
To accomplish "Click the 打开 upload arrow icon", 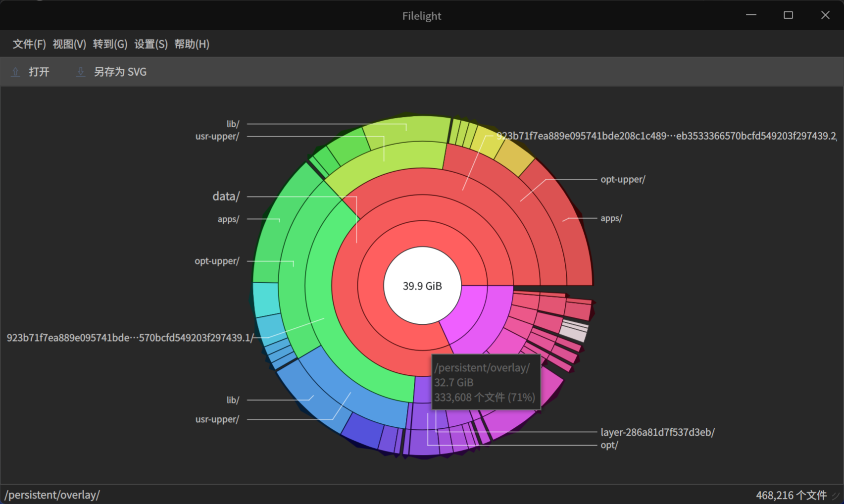I will click(x=15, y=72).
